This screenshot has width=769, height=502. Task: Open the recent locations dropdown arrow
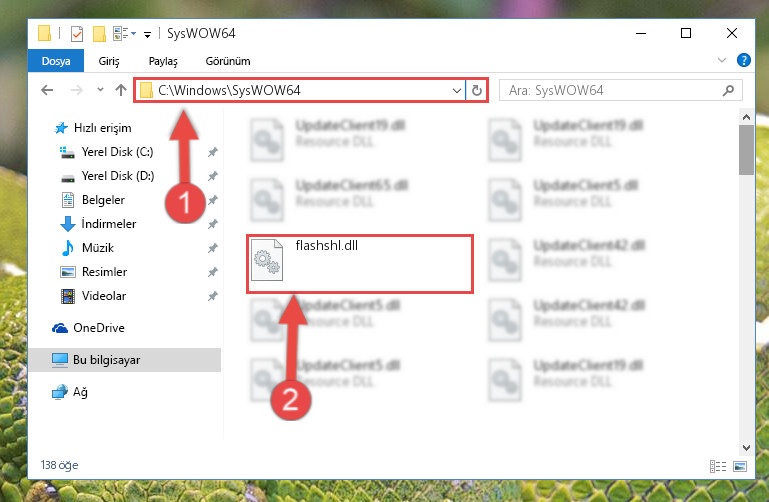tap(100, 90)
